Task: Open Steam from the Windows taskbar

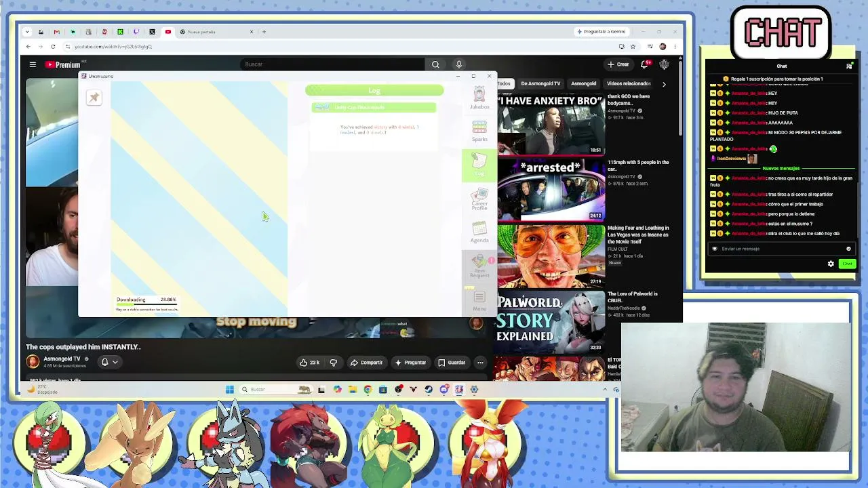Action: click(x=429, y=389)
